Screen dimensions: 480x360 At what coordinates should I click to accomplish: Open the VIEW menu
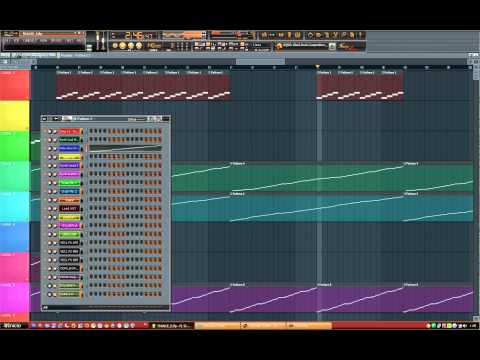[x=43, y=41]
